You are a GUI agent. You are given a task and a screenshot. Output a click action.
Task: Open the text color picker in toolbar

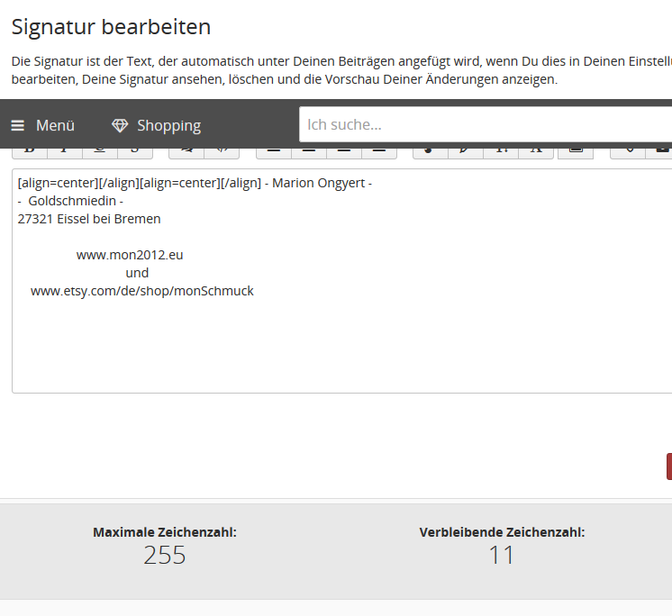pyautogui.click(x=431, y=149)
